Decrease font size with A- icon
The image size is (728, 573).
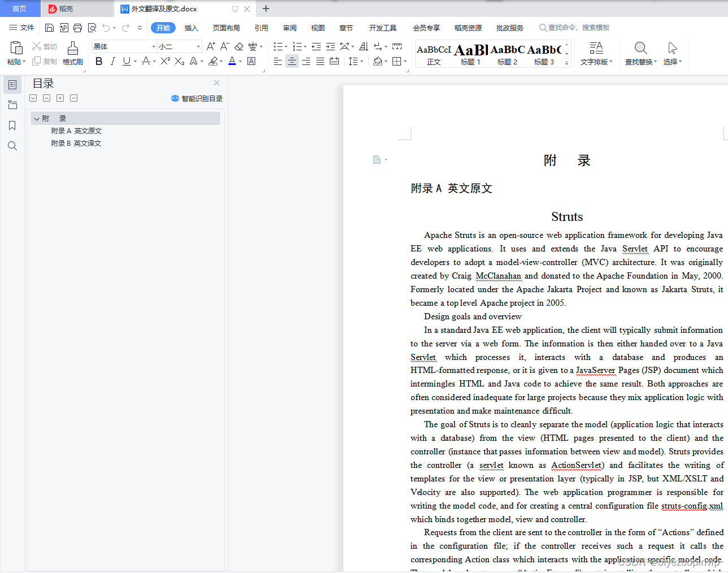coord(224,46)
